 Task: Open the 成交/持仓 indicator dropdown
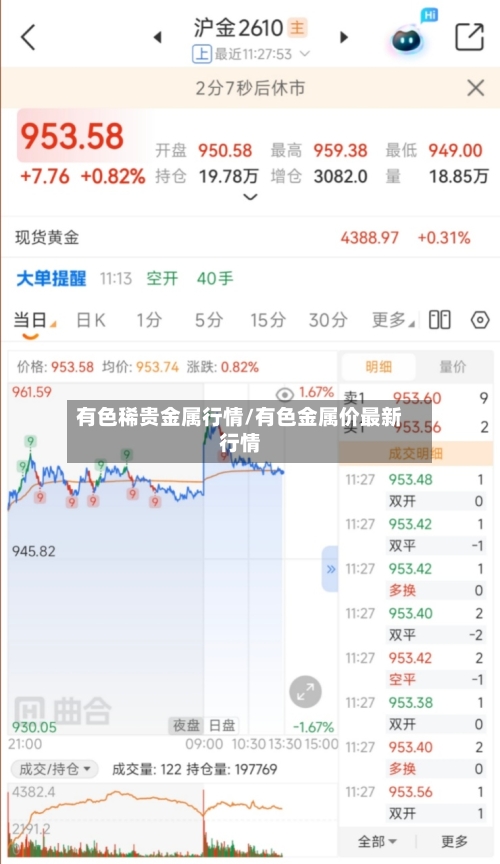click(x=54, y=769)
